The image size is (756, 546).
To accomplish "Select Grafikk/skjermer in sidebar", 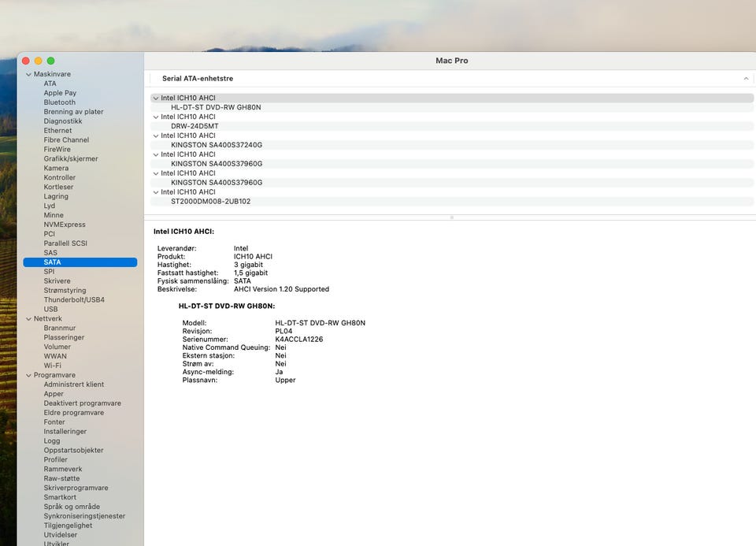I will [x=71, y=158].
